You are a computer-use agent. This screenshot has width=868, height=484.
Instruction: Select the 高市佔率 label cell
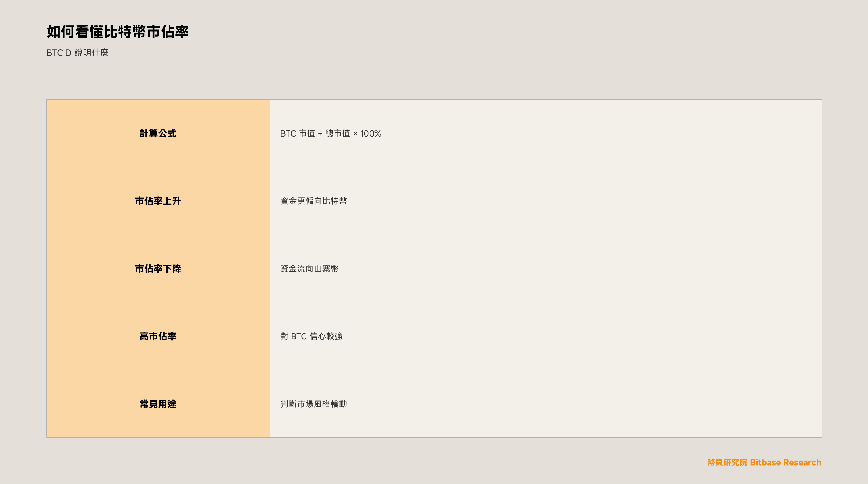click(158, 336)
